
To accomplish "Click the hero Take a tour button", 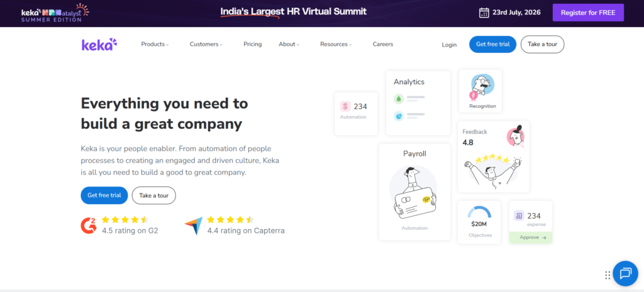I will pos(153,196).
